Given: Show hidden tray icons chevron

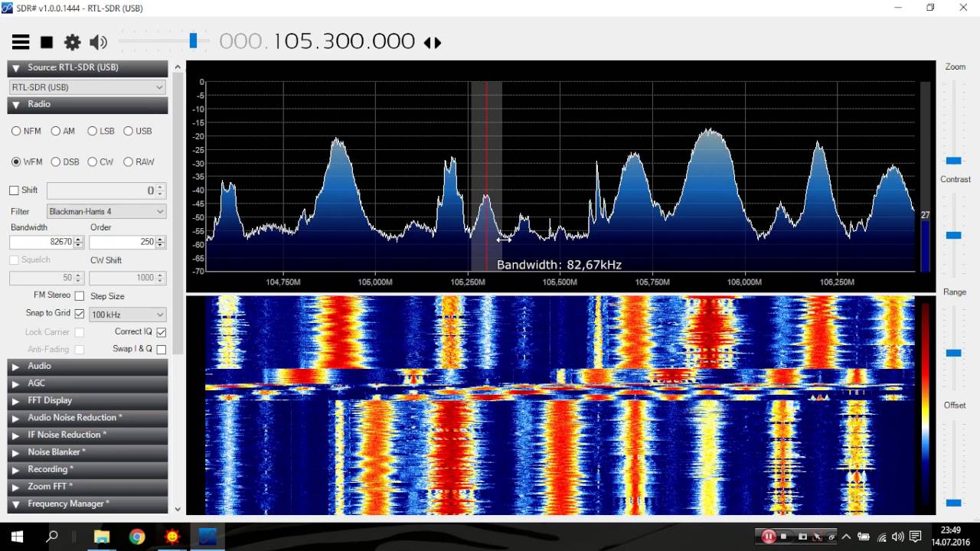Looking at the screenshot, I should 846,536.
